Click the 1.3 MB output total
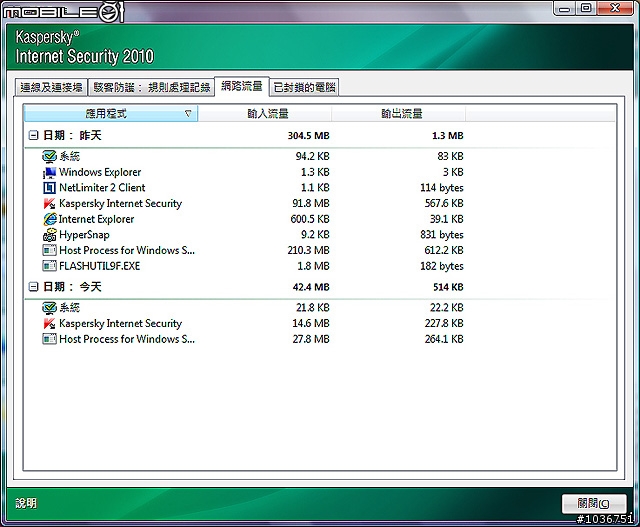Viewport: 640px width, 527px height. point(448,136)
